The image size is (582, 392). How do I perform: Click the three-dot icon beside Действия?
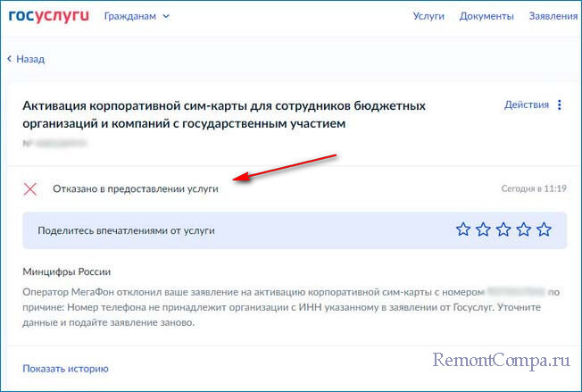point(560,104)
